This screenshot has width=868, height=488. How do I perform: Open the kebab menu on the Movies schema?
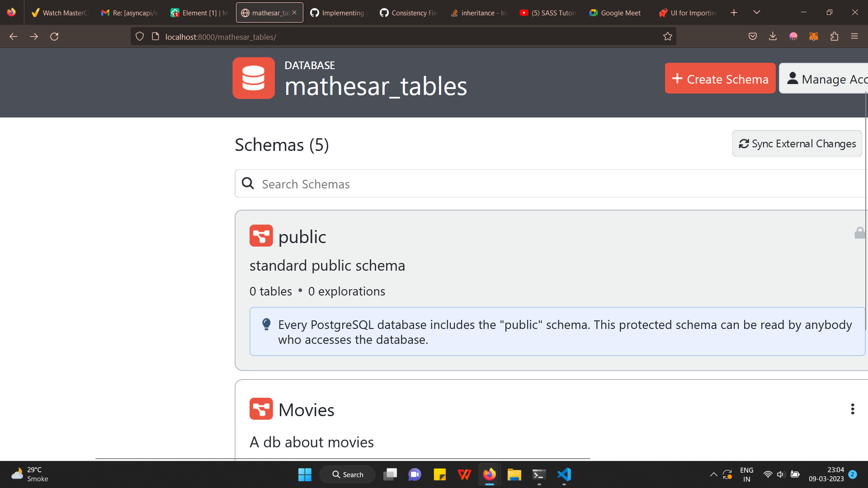pos(852,409)
